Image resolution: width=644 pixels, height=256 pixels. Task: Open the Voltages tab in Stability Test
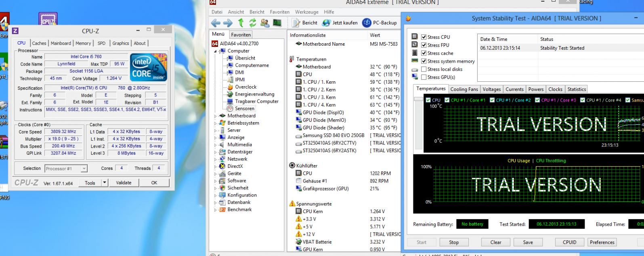click(x=491, y=89)
